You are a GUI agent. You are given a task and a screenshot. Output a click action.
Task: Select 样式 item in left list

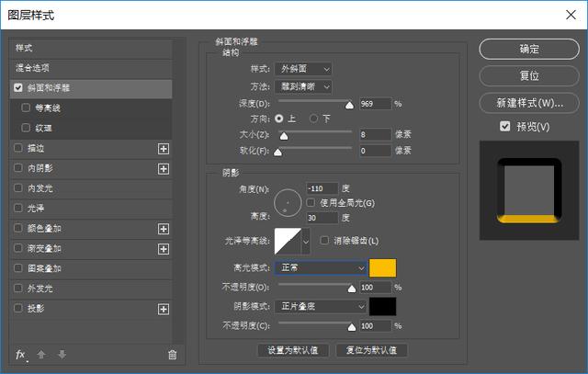pyautogui.click(x=90, y=49)
